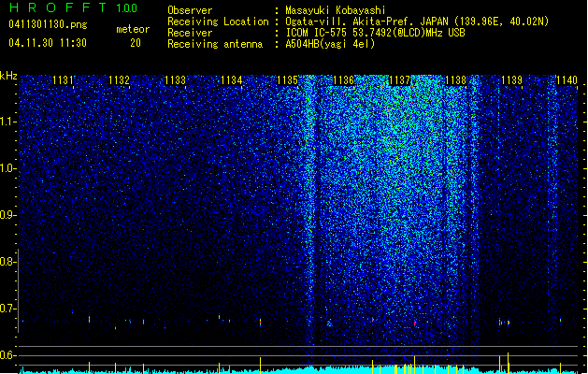The width and height of the screenshot is (588, 374).
Task: Click the 1138 time axis marker
Action: tap(455, 80)
